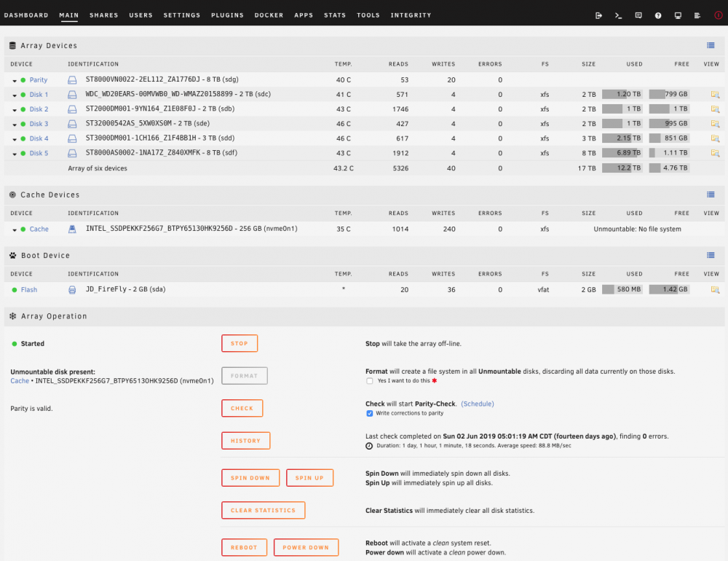The width and height of the screenshot is (728, 561).
Task: Click the Spin Down button
Action: 250,478
